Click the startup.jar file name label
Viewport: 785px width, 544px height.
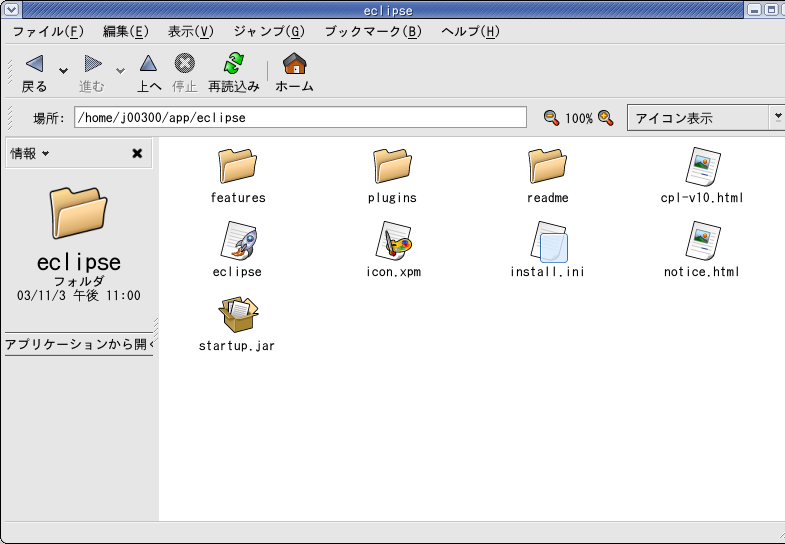(237, 346)
